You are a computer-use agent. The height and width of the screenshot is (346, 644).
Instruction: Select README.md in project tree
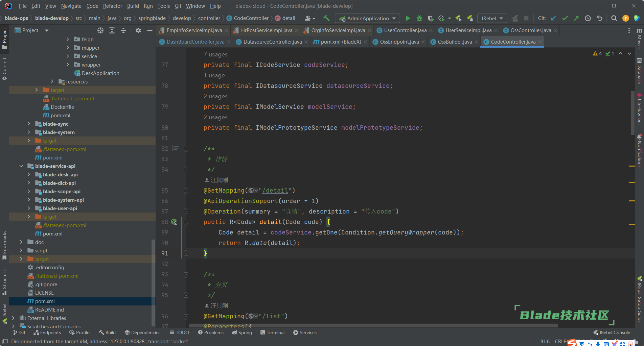[49, 310]
